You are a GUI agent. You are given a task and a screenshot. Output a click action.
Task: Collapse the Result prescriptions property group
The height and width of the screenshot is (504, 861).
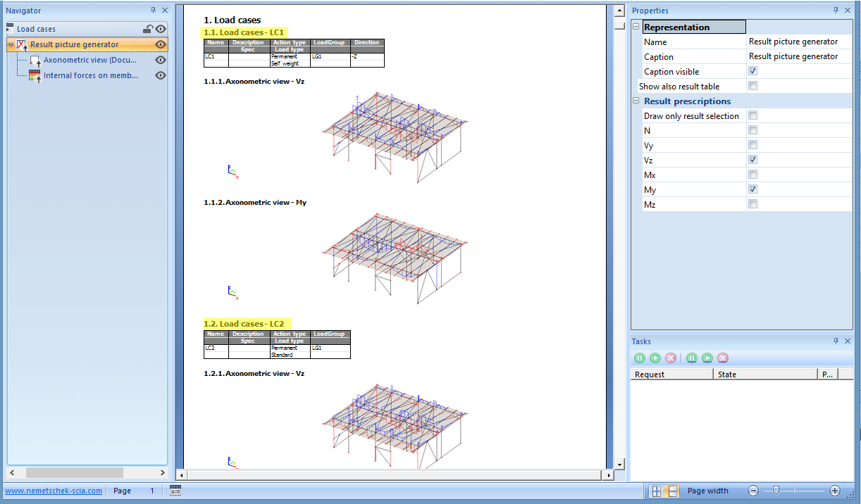pyautogui.click(x=636, y=101)
